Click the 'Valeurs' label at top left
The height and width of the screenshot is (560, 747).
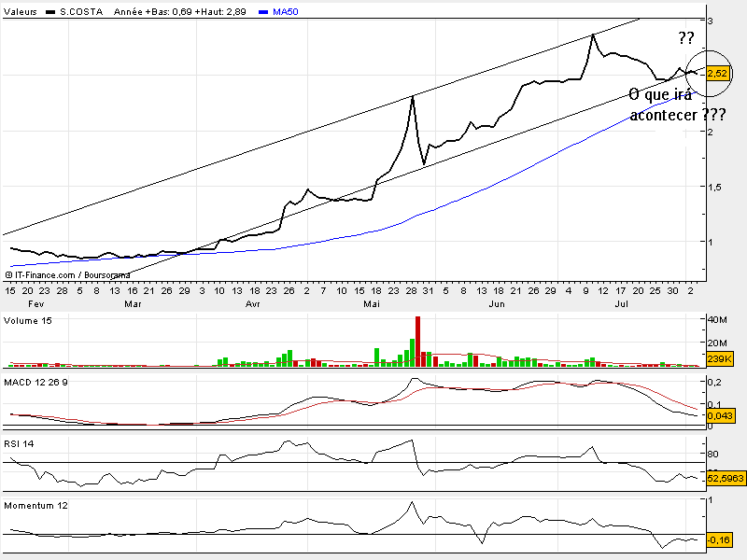coord(20,12)
